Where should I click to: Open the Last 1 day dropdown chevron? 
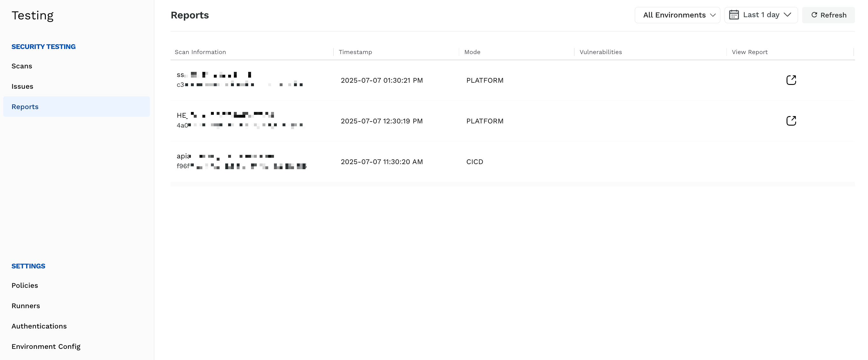click(x=787, y=15)
